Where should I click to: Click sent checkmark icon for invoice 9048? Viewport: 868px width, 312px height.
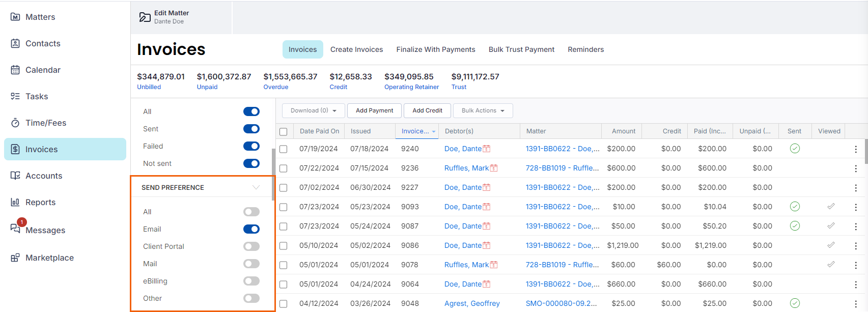click(795, 303)
